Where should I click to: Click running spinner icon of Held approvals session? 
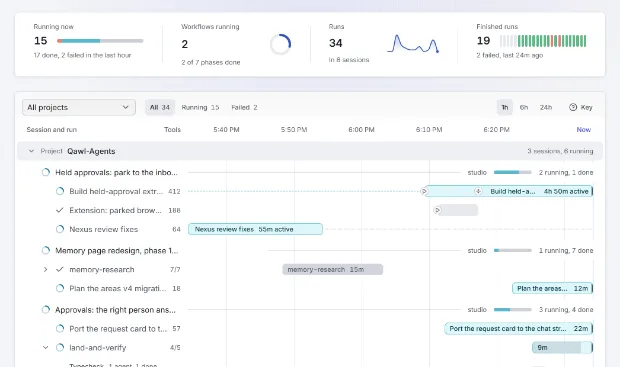click(46, 172)
